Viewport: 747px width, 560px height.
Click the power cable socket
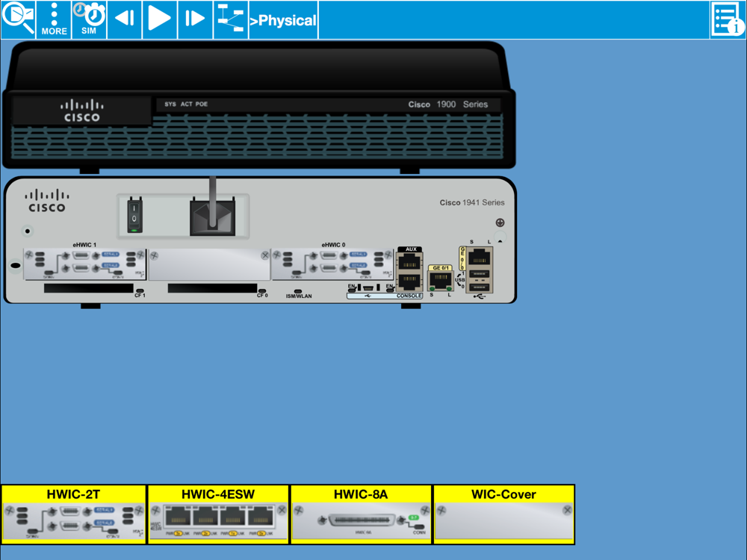[x=212, y=217]
